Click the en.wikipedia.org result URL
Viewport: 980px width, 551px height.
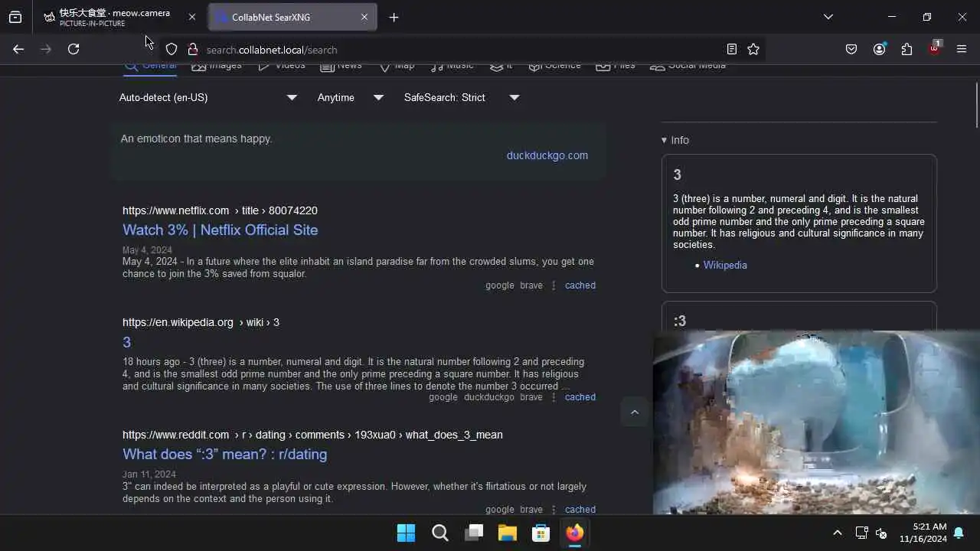201,322
